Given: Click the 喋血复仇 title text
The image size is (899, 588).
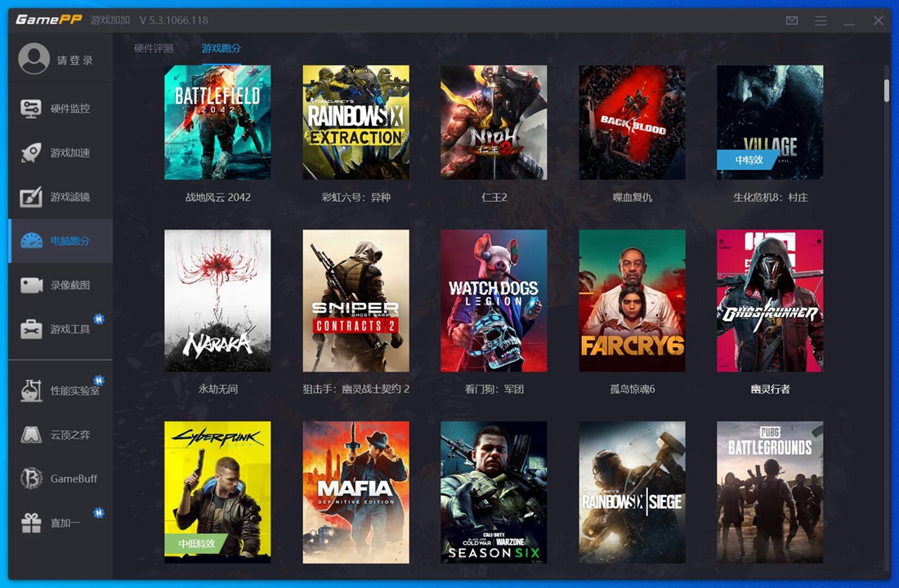Looking at the screenshot, I should (633, 197).
